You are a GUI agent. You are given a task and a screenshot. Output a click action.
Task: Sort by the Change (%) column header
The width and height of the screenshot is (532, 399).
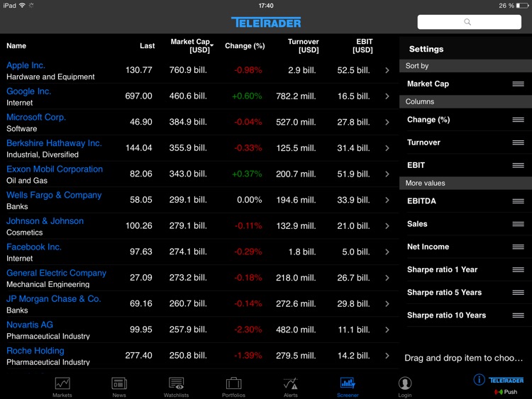point(245,46)
